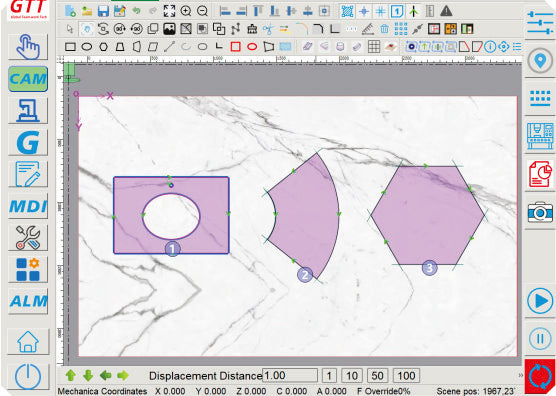This screenshot has width=556, height=396.
Task: Go to the Home screen
Action: (28, 342)
